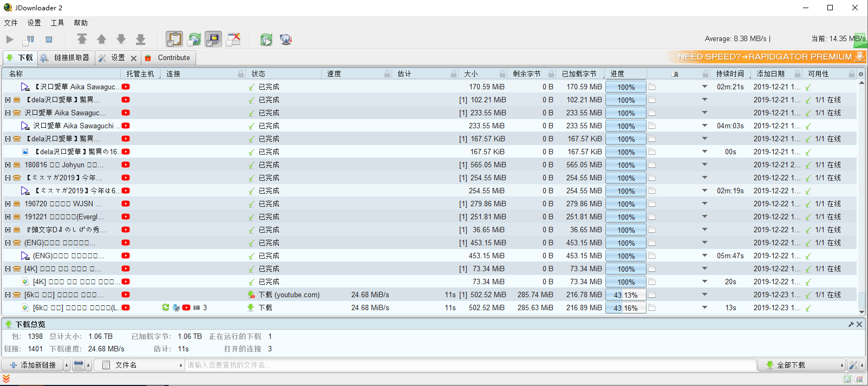The width and height of the screenshot is (868, 386).
Task: Toggle lock on the 估计 column
Action: (454, 74)
